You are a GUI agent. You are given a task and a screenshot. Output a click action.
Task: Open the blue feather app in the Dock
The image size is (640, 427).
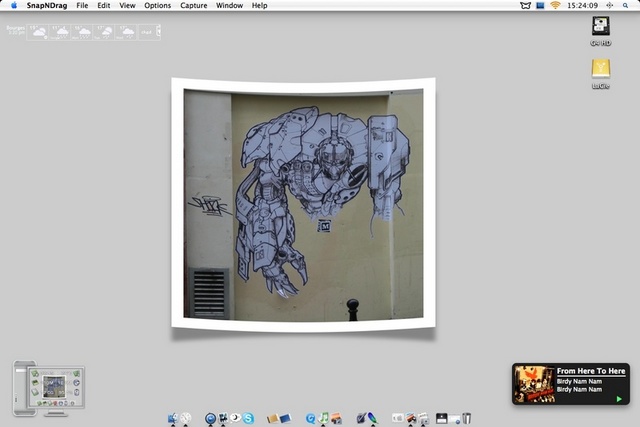pyautogui.click(x=373, y=418)
